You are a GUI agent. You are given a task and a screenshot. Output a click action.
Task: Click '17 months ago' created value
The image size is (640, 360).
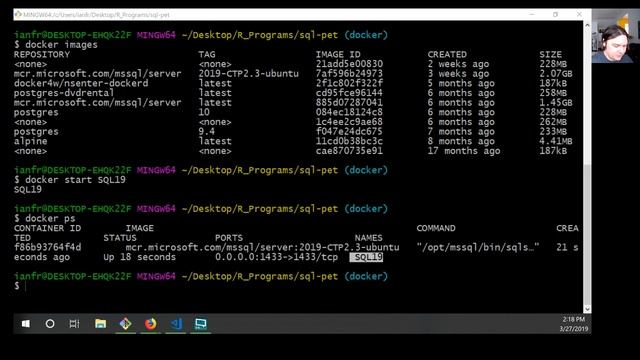(x=464, y=151)
